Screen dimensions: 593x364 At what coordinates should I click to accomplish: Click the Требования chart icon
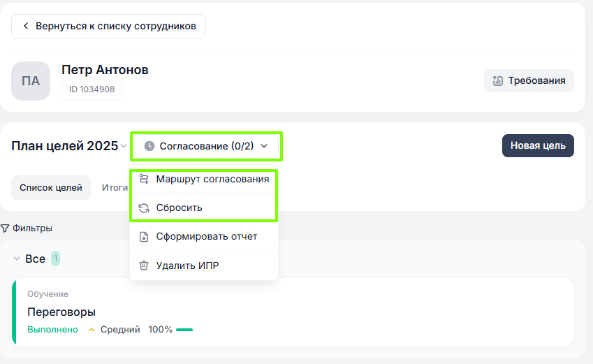498,80
